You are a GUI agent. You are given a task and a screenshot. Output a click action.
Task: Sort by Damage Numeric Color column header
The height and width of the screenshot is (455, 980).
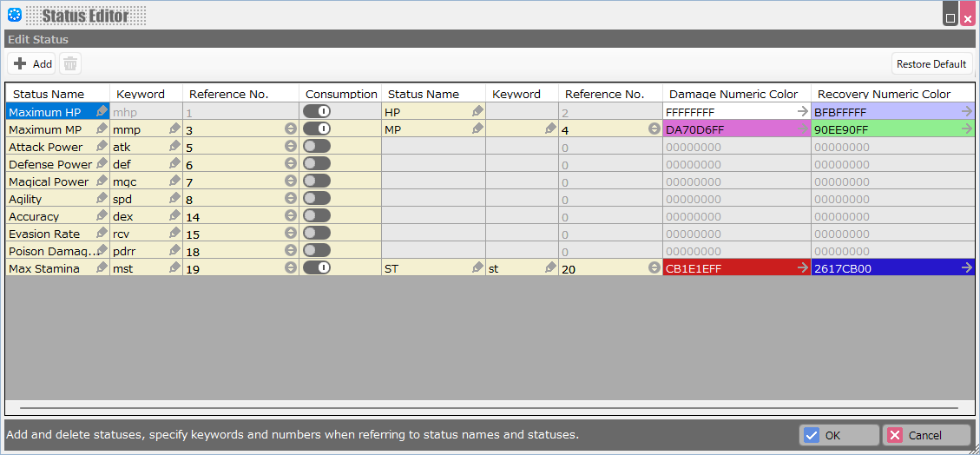pos(733,94)
